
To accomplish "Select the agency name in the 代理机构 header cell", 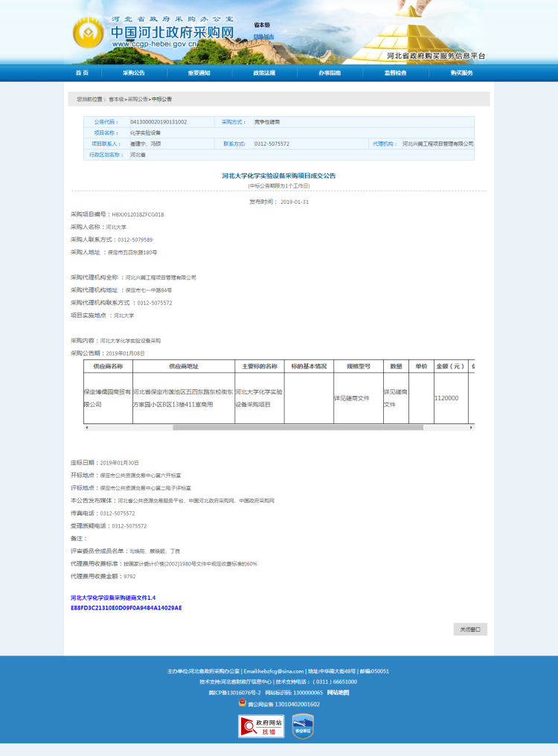I will [438, 144].
